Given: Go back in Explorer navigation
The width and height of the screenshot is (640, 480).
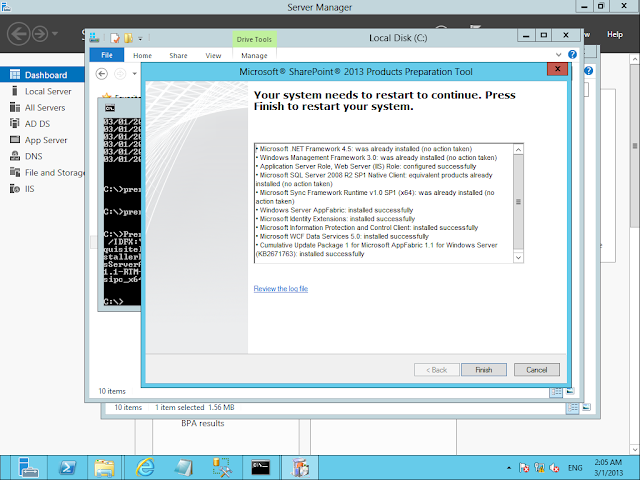Looking at the screenshot, I should [102, 74].
